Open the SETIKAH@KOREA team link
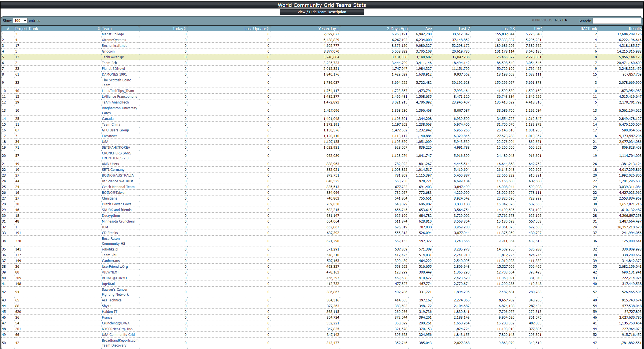The image size is (644, 349). [116, 147]
